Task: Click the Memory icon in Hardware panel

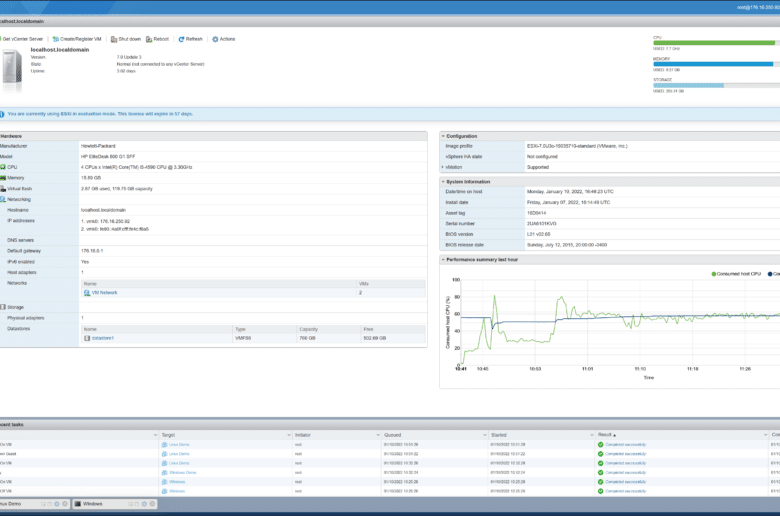Action: point(3,178)
